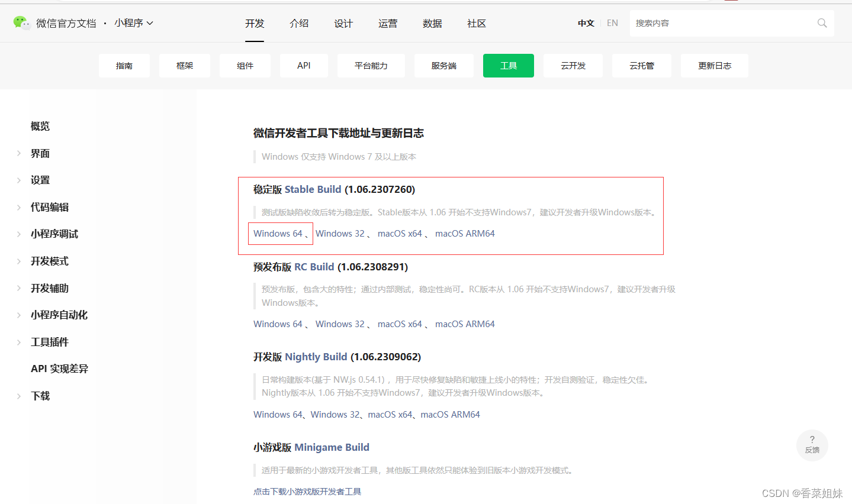The image size is (852, 504).
Task: Select 中文 language option
Action: pos(586,23)
